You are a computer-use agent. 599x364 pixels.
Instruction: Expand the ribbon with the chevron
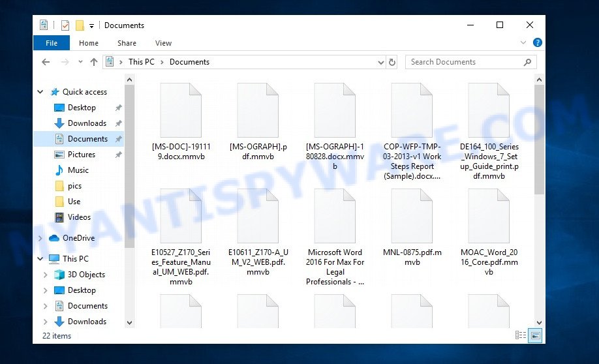pos(523,42)
